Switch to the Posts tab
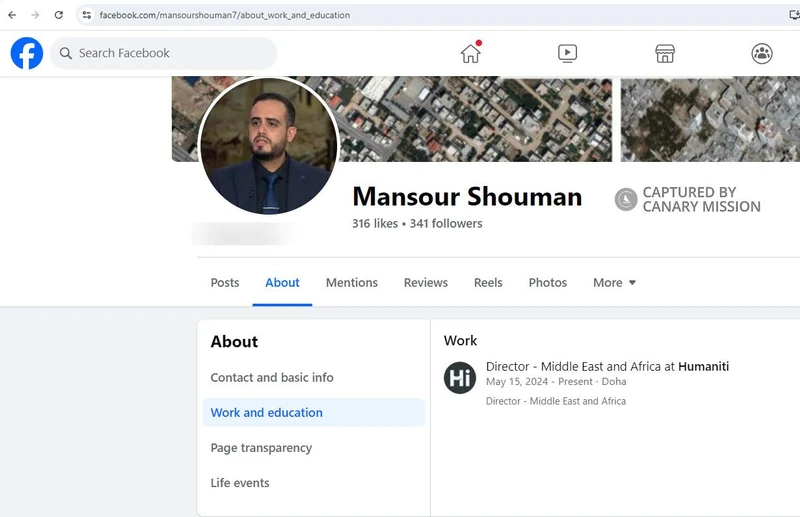 pyautogui.click(x=225, y=283)
